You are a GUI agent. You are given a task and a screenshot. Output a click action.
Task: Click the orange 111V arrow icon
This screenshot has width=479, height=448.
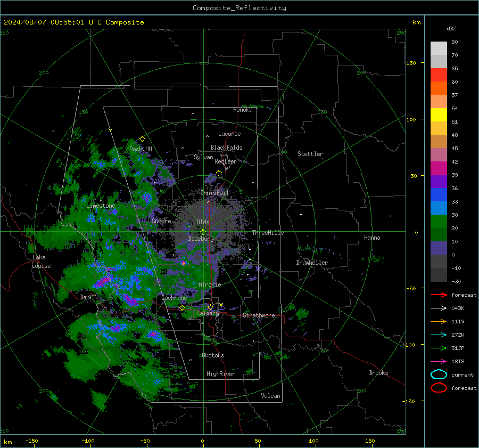(x=439, y=321)
